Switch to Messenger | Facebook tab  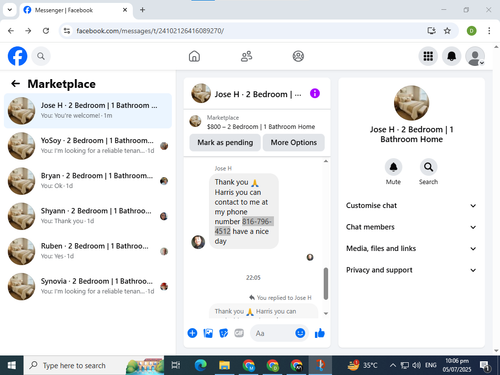tap(76, 10)
